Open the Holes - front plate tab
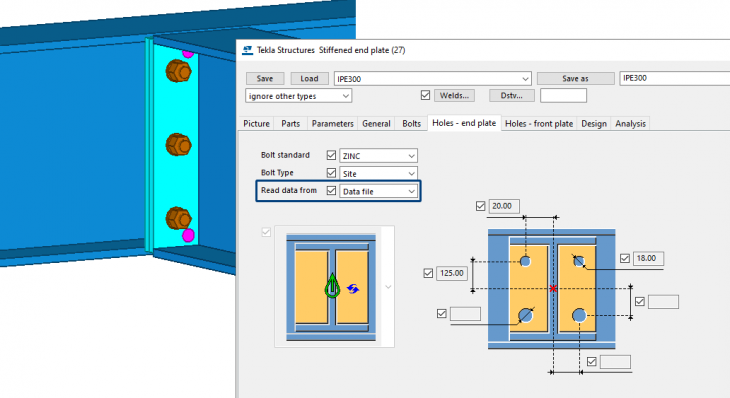Screen dimensions: 730x398 (539, 123)
